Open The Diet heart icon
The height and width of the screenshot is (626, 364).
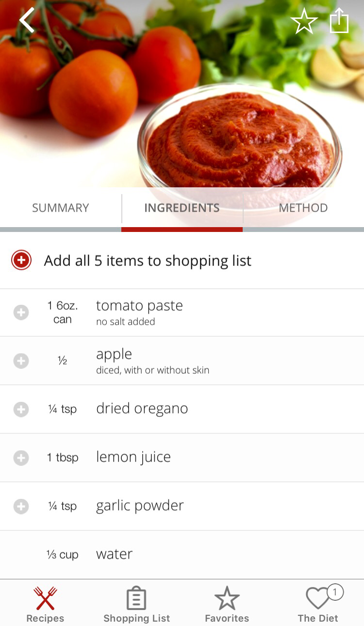click(317, 599)
